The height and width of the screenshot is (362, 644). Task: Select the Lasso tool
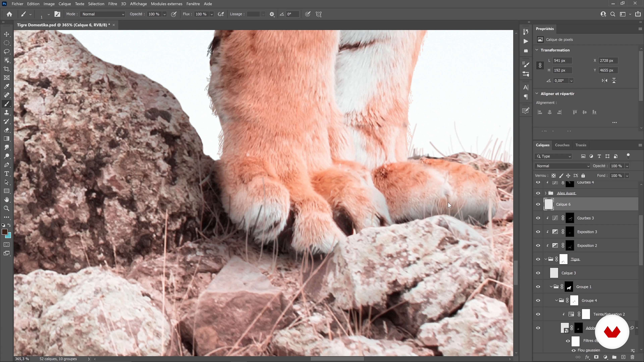[x=7, y=51]
